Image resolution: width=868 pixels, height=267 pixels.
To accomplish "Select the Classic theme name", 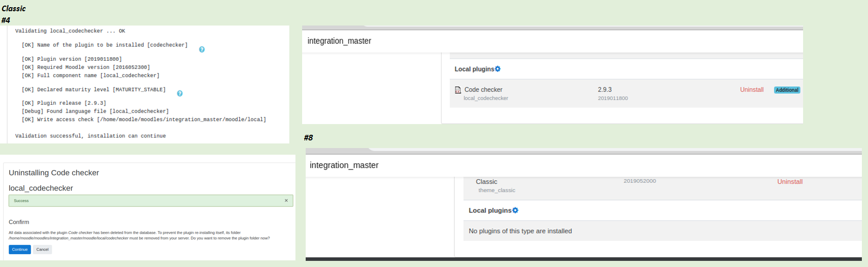I will click(487, 182).
